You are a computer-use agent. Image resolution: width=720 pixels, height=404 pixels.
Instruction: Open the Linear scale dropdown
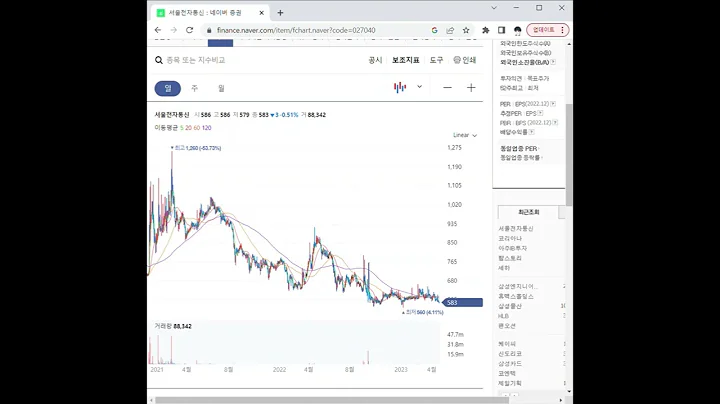465,135
